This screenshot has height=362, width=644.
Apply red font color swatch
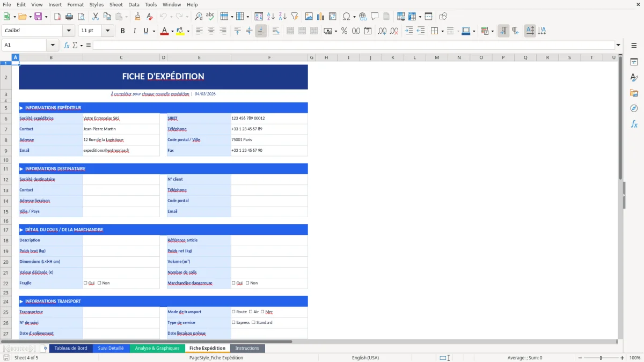click(x=164, y=31)
